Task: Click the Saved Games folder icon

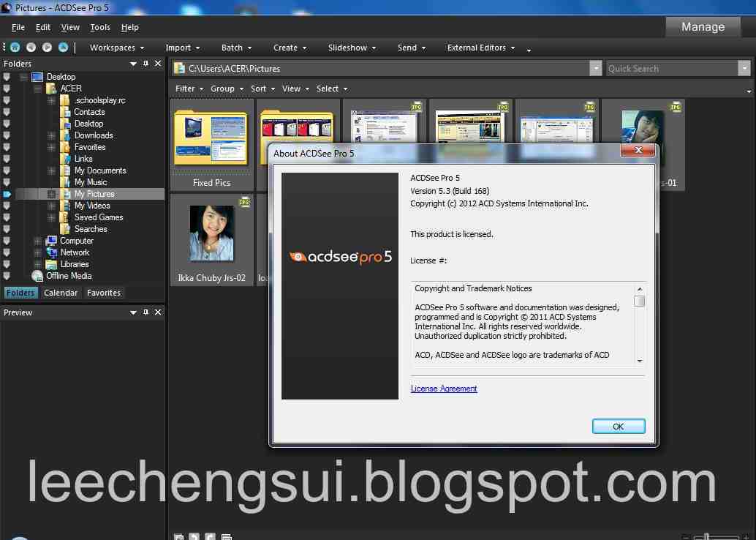Action: pos(65,217)
